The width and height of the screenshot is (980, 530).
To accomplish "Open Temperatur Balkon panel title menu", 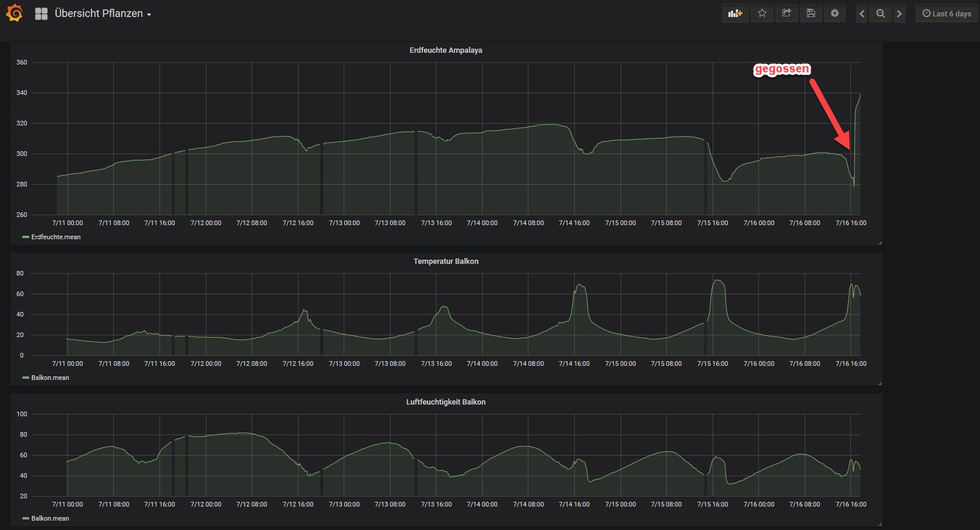I will pyautogui.click(x=446, y=261).
